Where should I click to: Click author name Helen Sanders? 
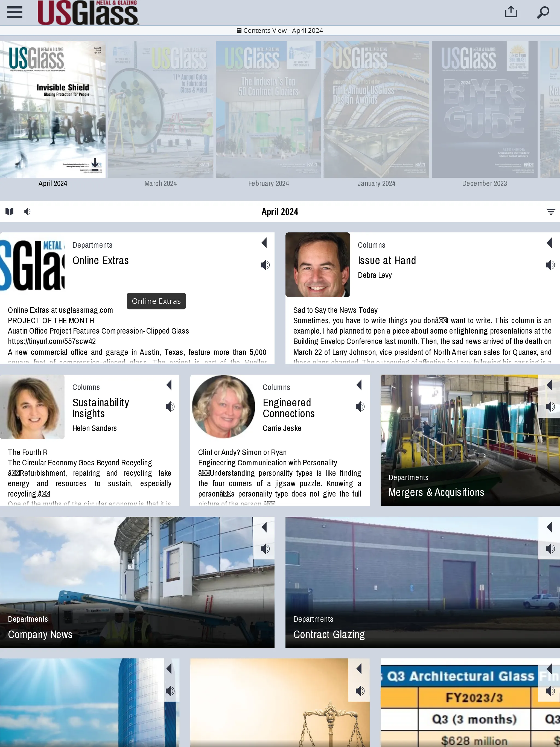[x=95, y=428]
